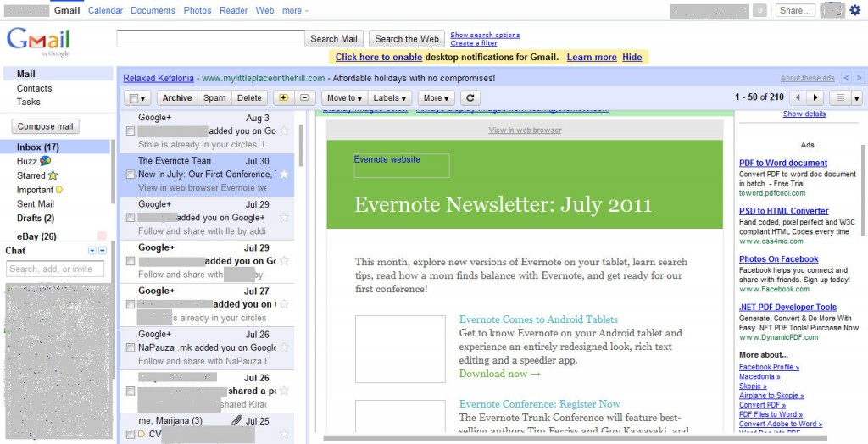Screen dimensions: 868x444
Task: Click the Compose mail button
Action: tap(46, 126)
